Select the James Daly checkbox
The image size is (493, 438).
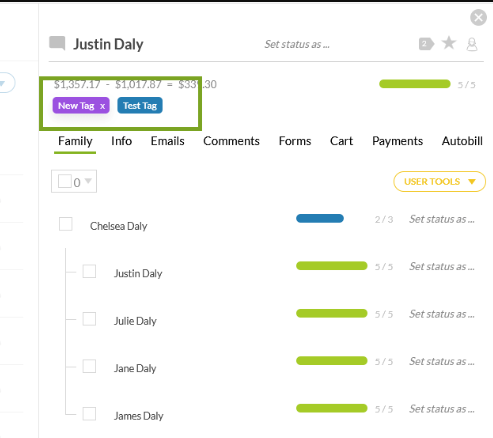(89, 414)
